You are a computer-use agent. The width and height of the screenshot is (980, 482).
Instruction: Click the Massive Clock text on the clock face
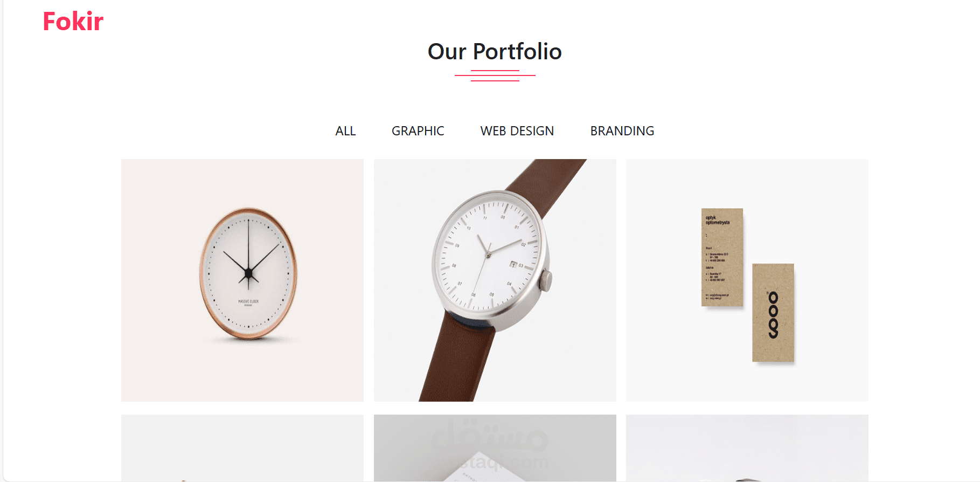point(248,301)
